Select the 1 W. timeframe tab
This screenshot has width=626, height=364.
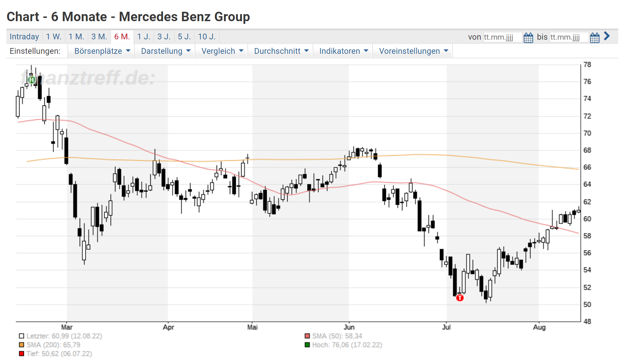pos(54,37)
